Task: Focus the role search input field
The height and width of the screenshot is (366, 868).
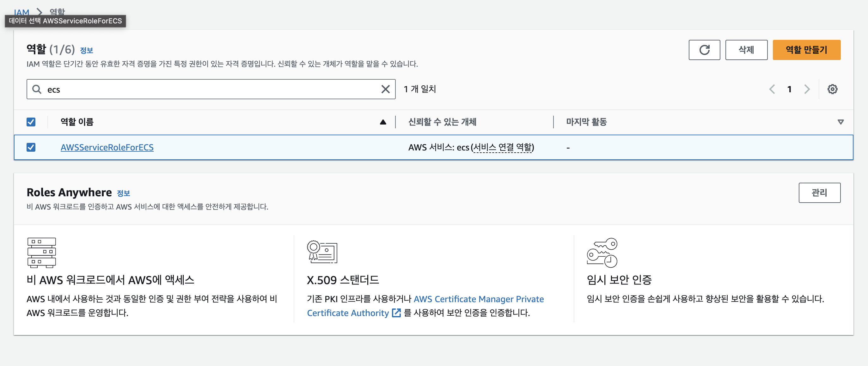Action: pos(212,89)
